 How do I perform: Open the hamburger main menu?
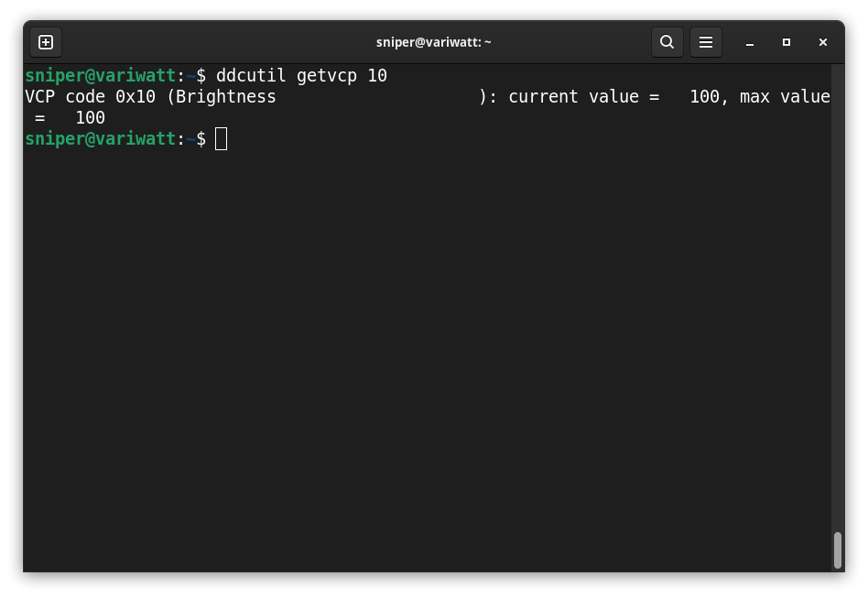[706, 42]
